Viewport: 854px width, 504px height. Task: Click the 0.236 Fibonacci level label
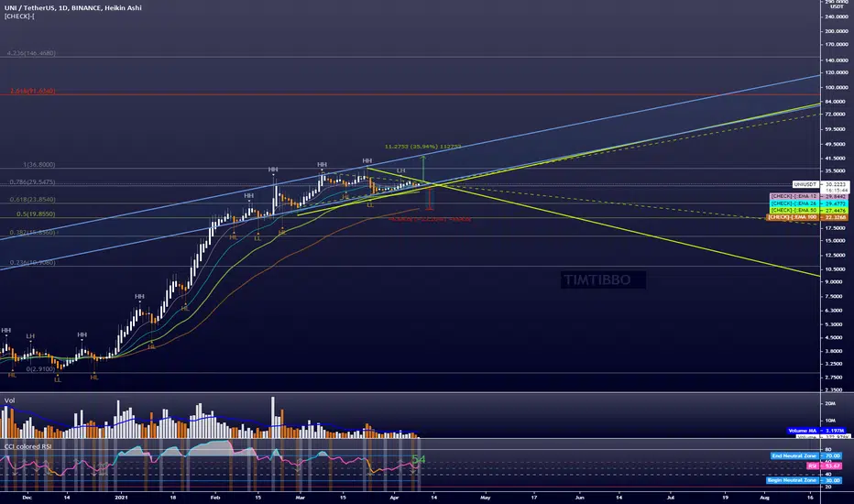[x=32, y=263]
